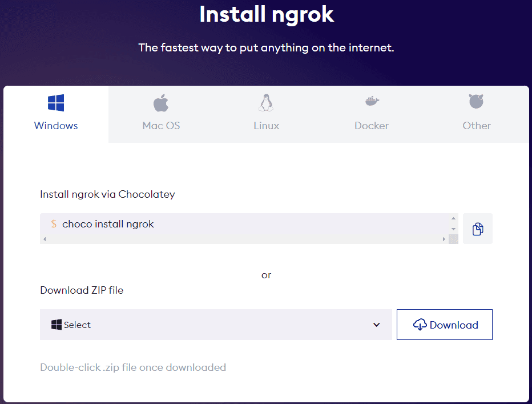
Task: Open the Linux tab
Action: (x=267, y=114)
